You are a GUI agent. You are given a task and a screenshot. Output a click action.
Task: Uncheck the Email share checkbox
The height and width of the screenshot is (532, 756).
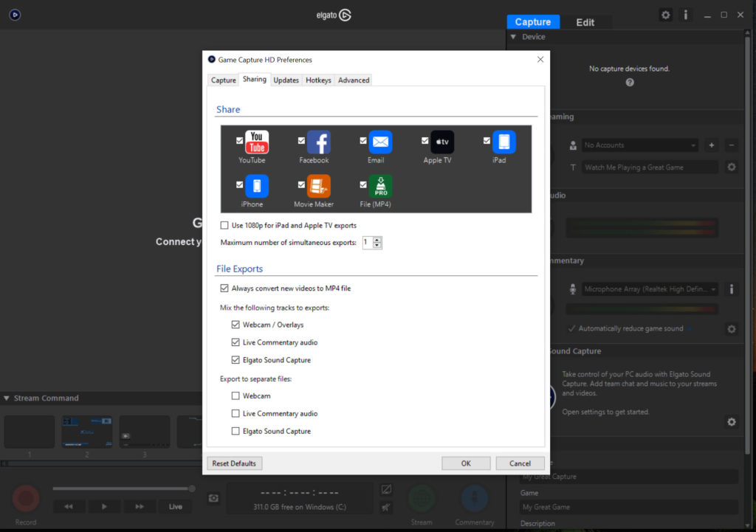tap(363, 141)
